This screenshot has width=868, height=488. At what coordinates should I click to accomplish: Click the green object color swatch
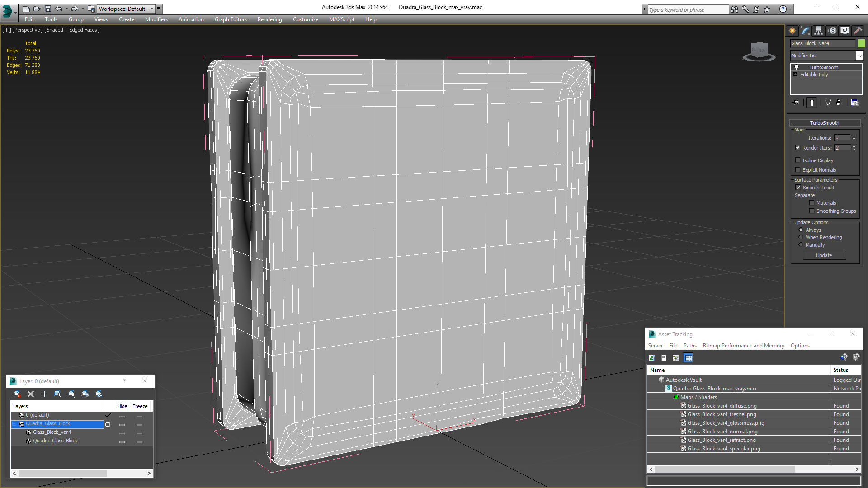tap(861, 43)
